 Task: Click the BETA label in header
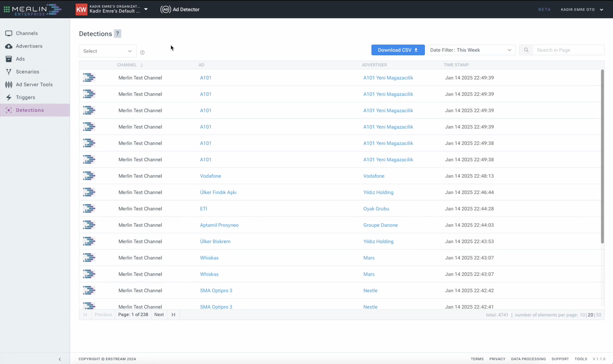click(x=544, y=10)
